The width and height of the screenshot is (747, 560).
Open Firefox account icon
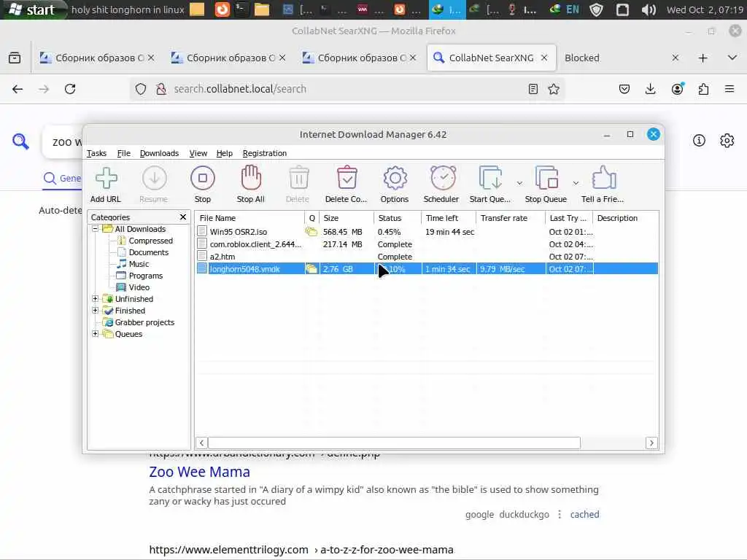[677, 89]
